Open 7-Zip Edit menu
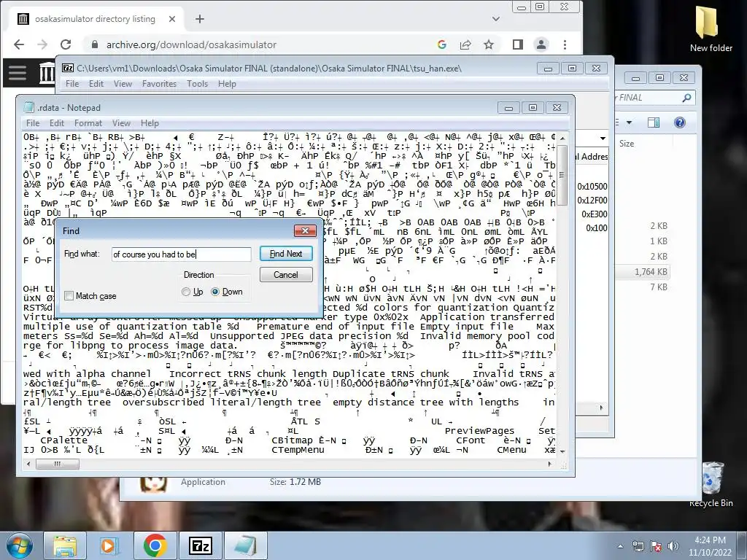Viewport: 747px width, 560px height. tap(96, 84)
